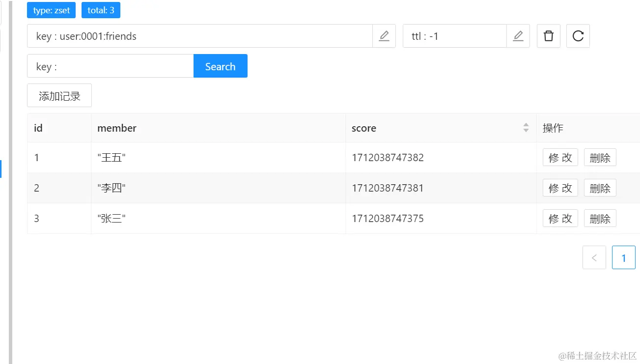640x364 pixels.
Task: Go to previous page with the left arrow
Action: pyautogui.click(x=594, y=257)
